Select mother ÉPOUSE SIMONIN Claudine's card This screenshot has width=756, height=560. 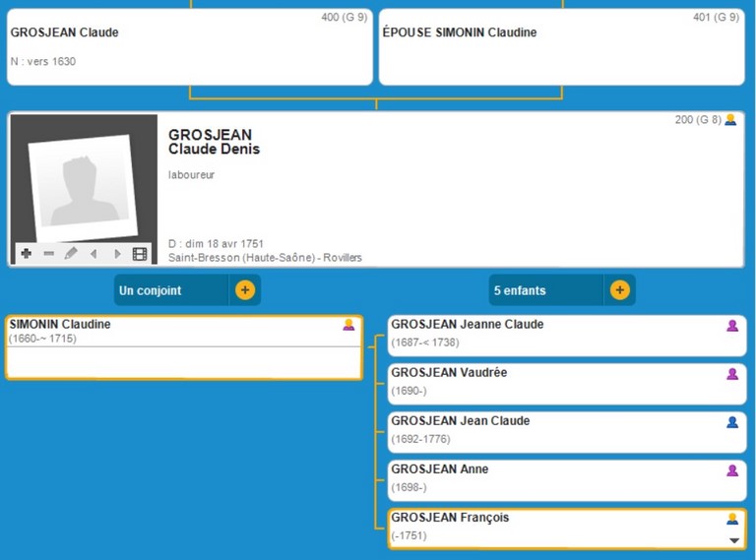point(561,47)
